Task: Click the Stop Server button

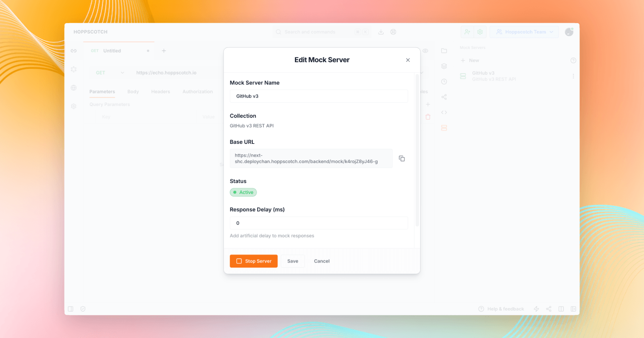Action: click(253, 261)
